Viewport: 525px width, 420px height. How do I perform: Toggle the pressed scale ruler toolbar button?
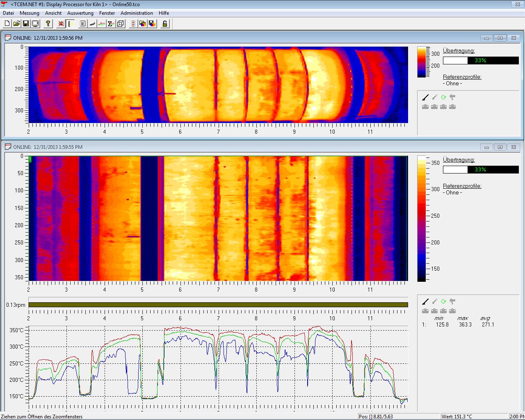pos(71,24)
